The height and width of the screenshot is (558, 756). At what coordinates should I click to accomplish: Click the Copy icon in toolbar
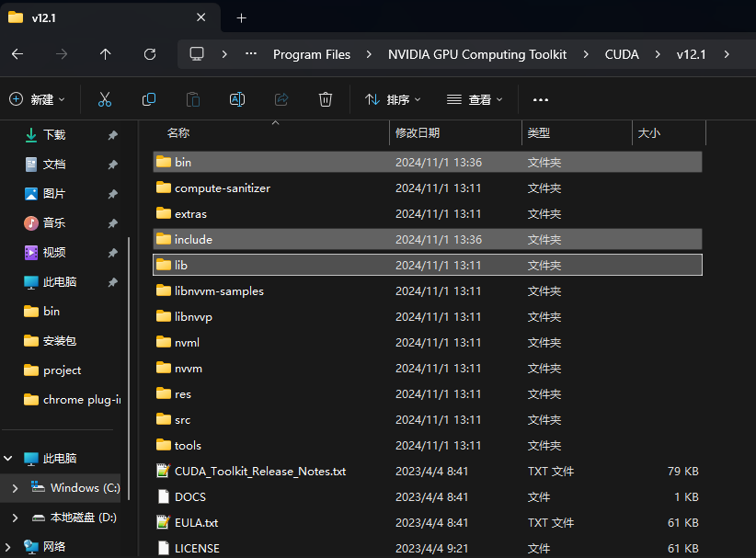[x=149, y=99]
